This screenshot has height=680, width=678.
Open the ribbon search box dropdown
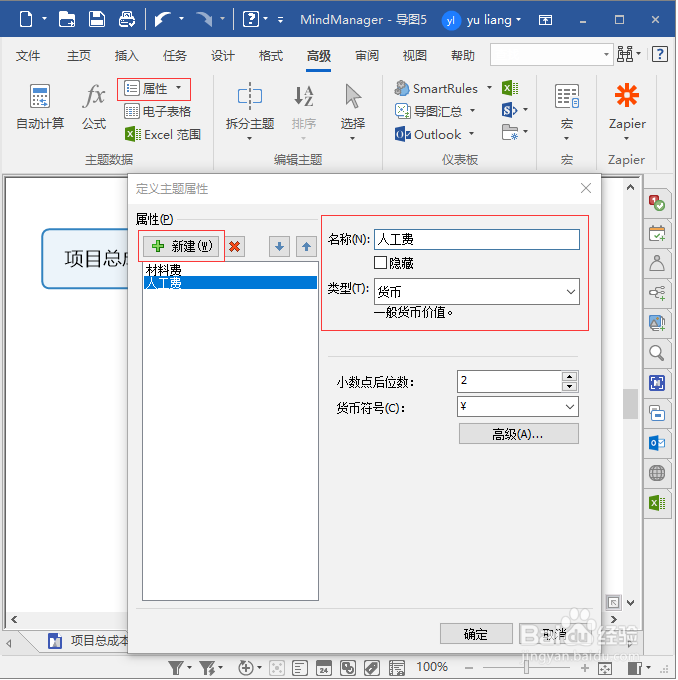[x=606, y=55]
